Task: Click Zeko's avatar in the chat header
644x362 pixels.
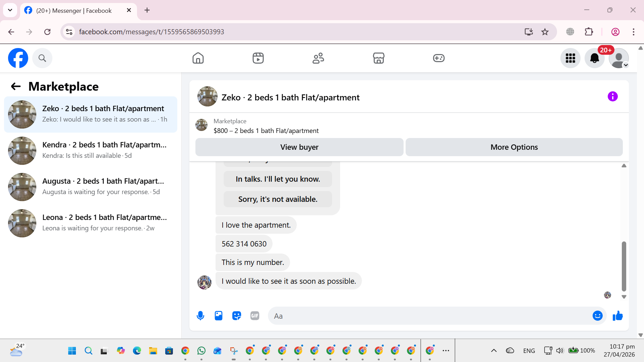Action: 208,97
